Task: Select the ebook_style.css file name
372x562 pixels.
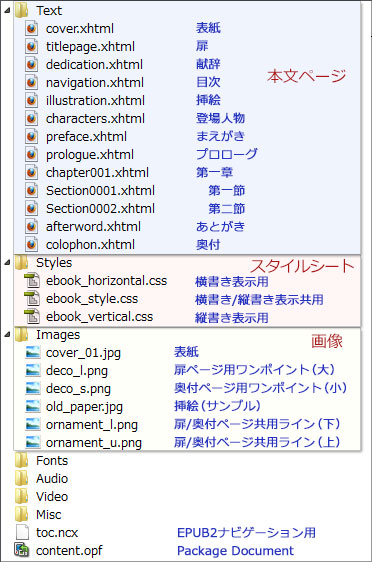Action: (92, 299)
